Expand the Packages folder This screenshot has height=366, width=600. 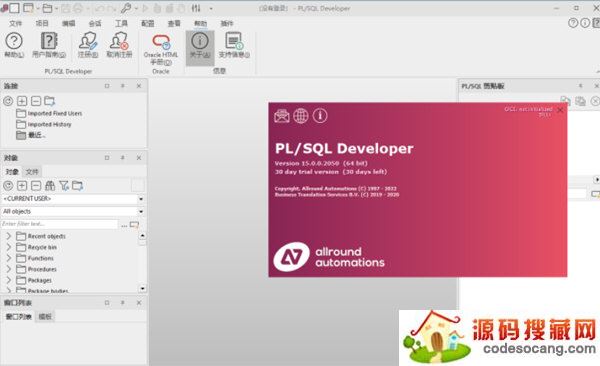click(x=8, y=280)
